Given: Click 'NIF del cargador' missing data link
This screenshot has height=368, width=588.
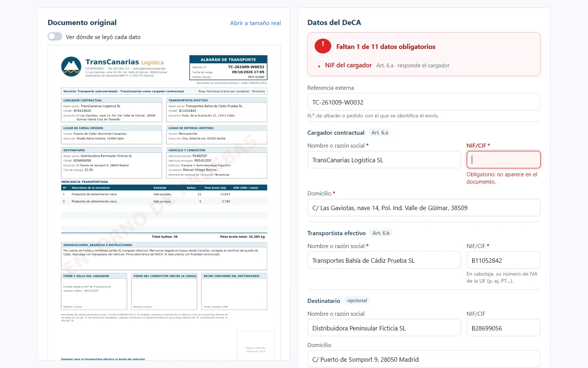Looking at the screenshot, I should [x=348, y=65].
